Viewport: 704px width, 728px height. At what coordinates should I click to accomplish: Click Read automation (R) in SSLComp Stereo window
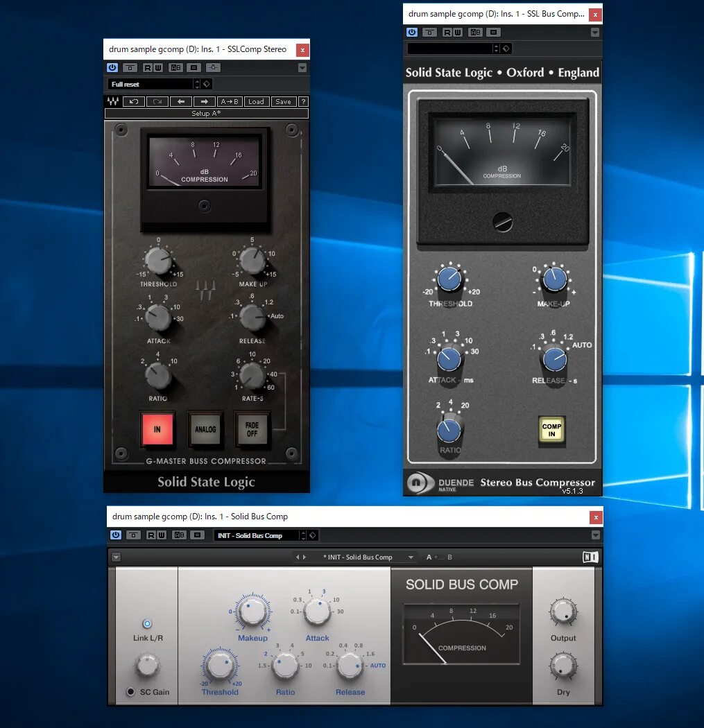tap(147, 68)
